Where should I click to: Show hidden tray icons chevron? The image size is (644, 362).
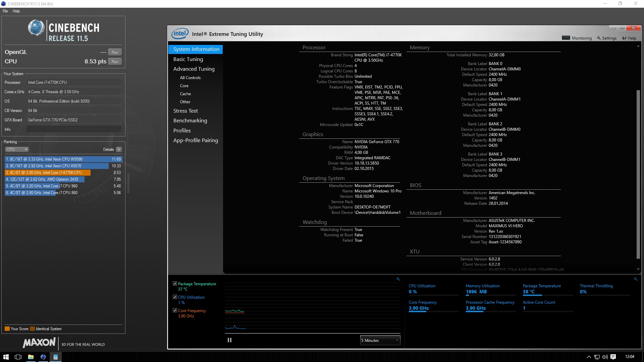[589, 357]
